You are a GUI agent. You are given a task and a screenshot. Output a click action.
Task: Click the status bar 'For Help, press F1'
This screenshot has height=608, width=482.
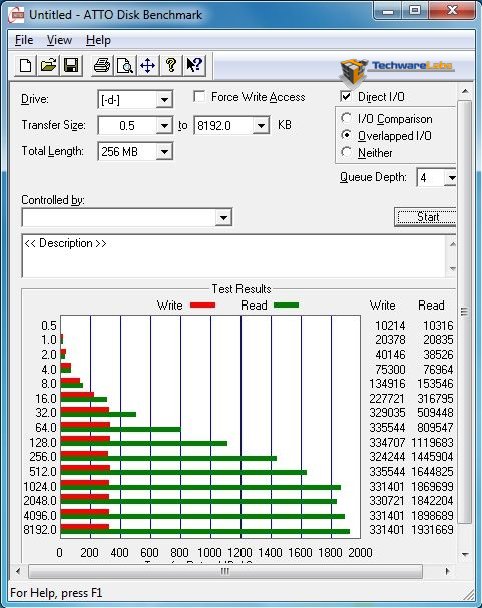point(56,593)
